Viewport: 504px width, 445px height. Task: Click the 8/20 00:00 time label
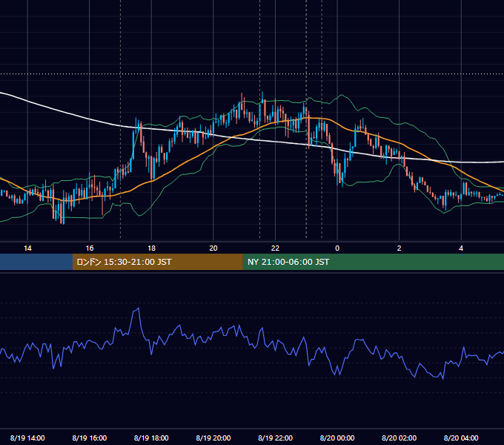click(337, 438)
